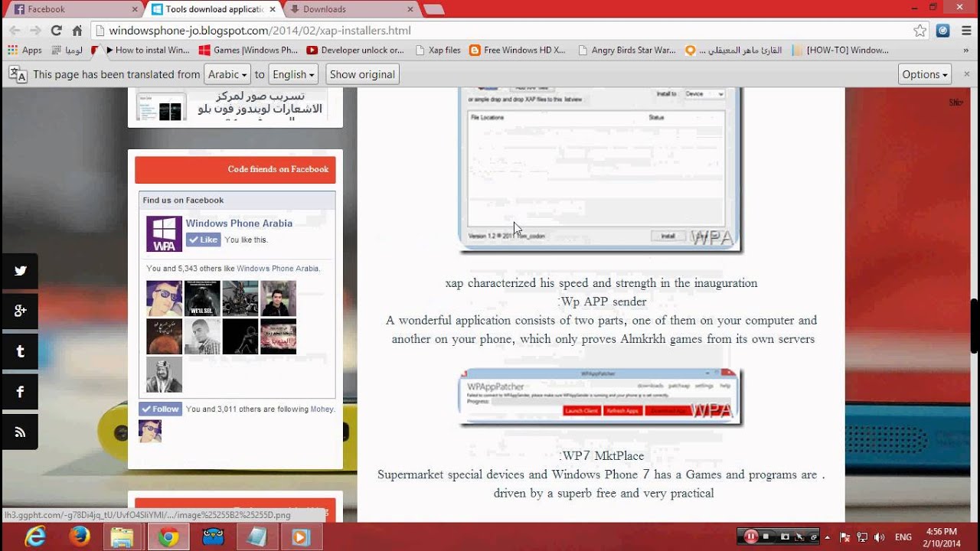Open the Games Windows Ph bookmark

click(x=248, y=51)
